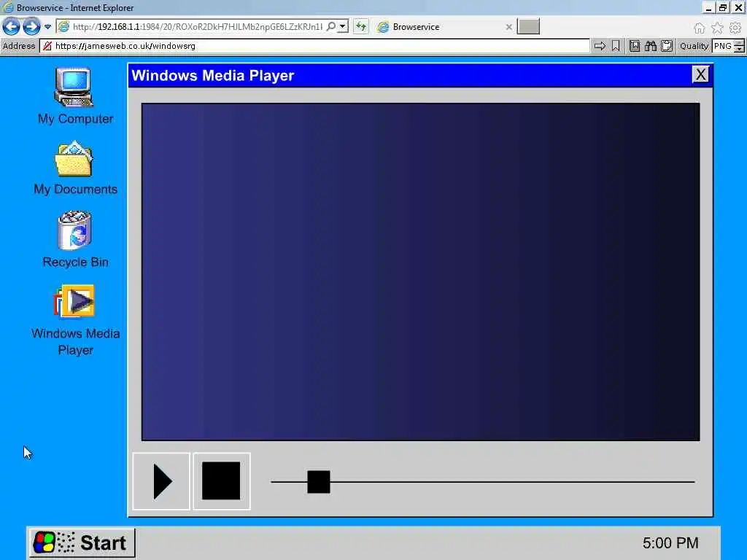
Task: Click the Quality stepper arrows
Action: [740, 46]
